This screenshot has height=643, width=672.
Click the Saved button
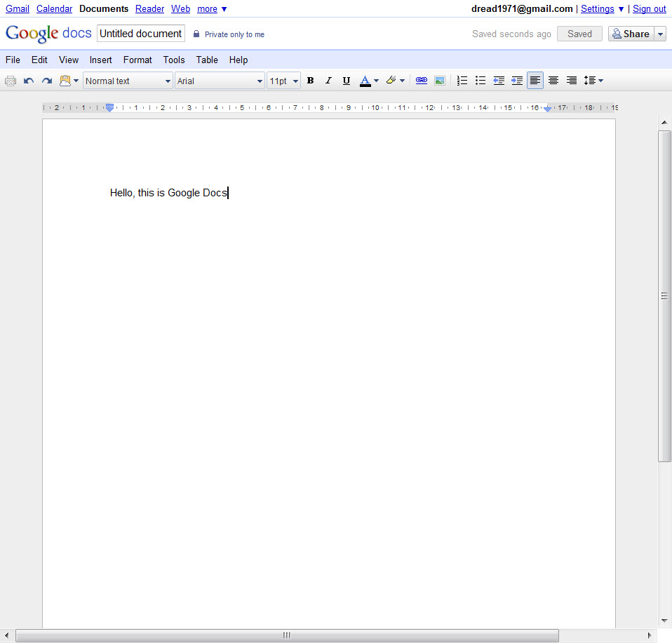point(579,34)
